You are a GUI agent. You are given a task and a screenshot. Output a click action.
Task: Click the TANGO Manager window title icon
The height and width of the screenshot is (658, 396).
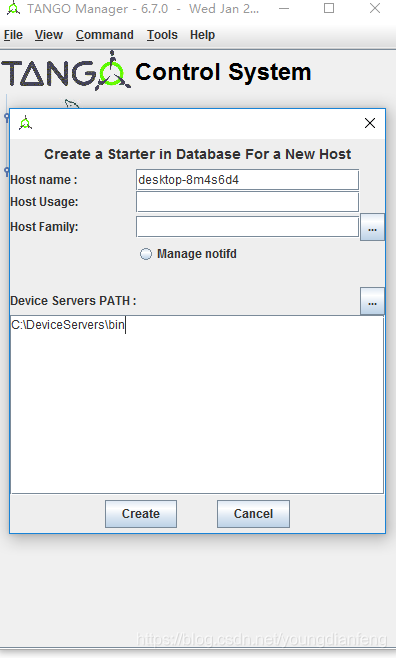point(13,8)
